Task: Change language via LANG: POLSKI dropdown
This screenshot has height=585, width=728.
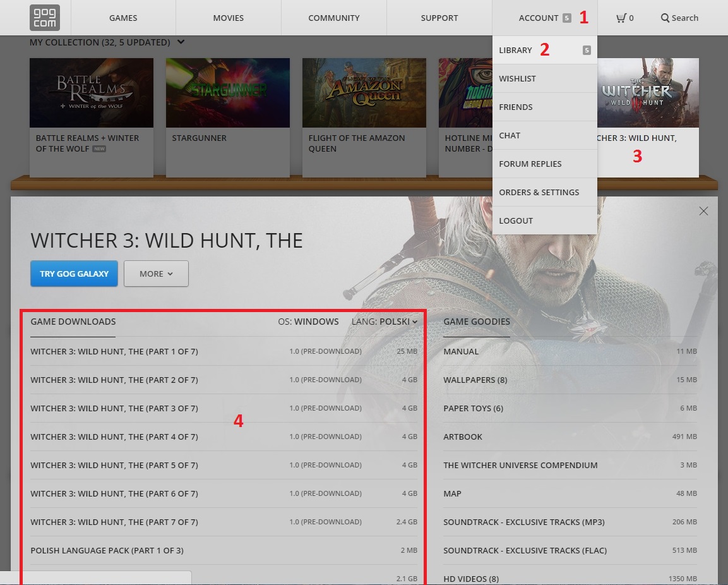Action: [x=385, y=322]
